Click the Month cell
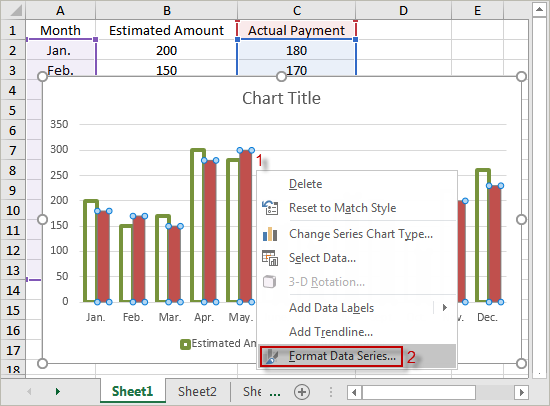Image resolution: width=550 pixels, height=406 pixels. [60, 30]
